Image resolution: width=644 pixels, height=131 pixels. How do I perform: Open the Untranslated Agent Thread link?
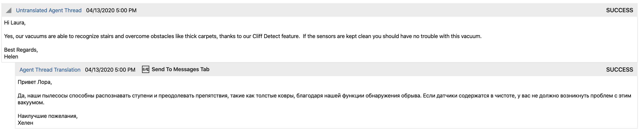click(x=49, y=10)
